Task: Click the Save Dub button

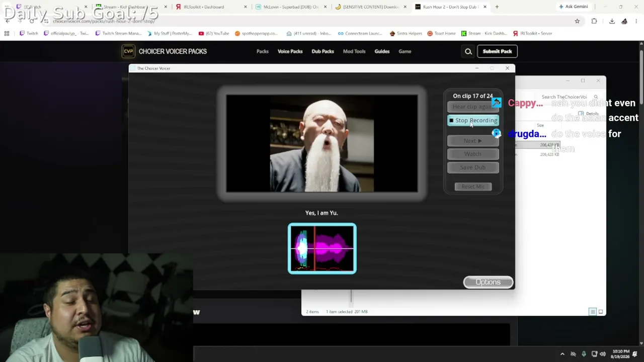Action: [x=473, y=167]
